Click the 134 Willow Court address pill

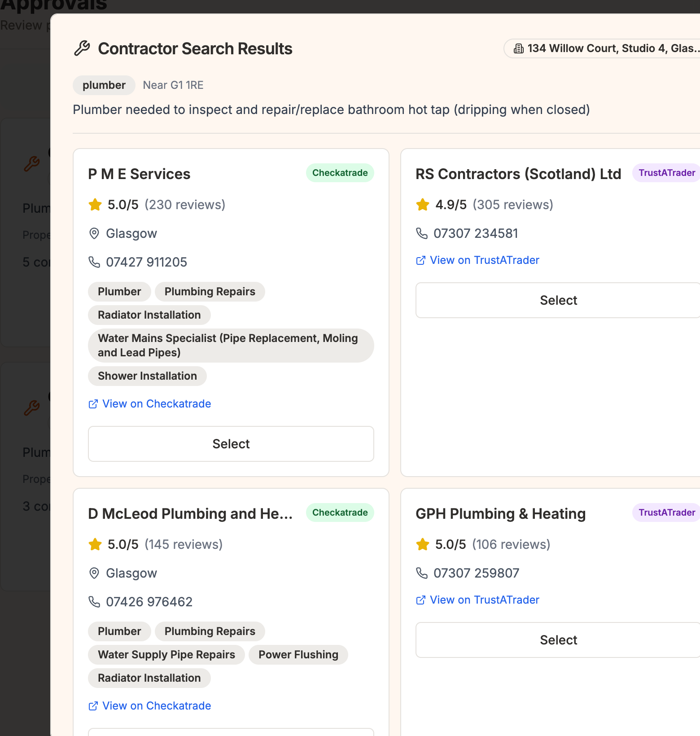pos(602,48)
